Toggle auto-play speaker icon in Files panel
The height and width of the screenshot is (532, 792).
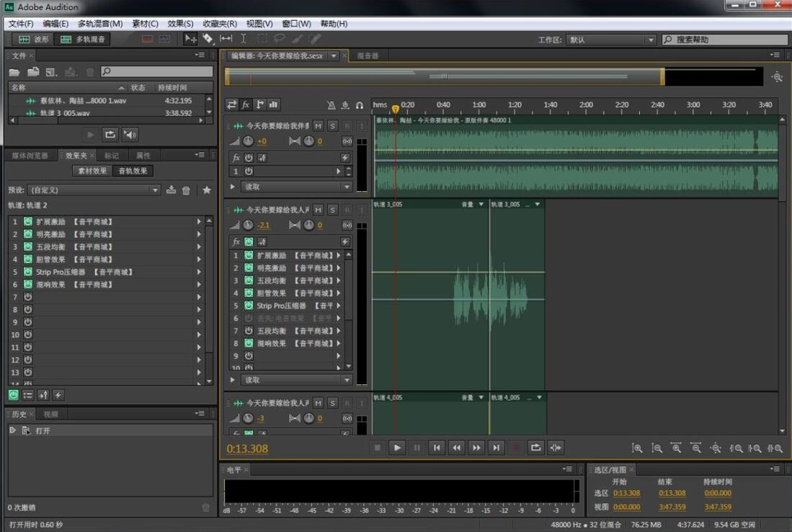click(130, 135)
